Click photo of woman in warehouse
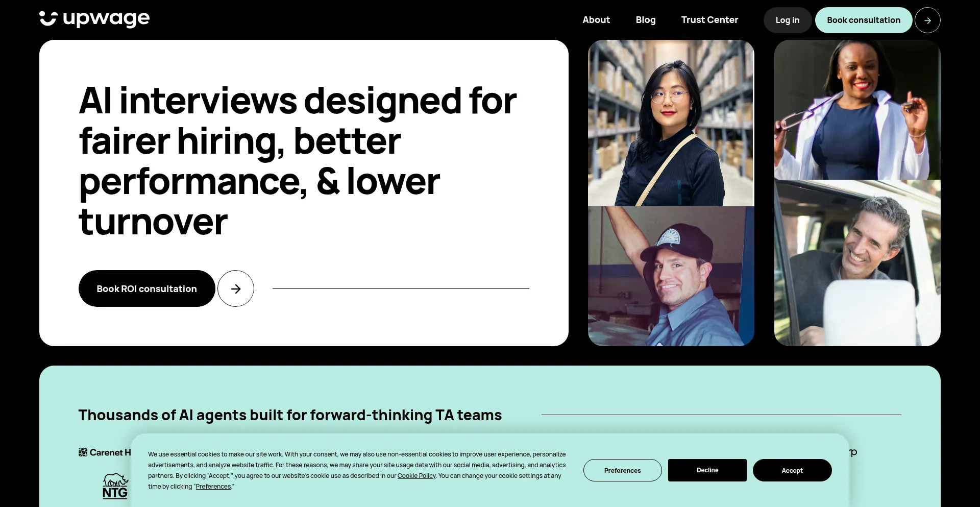This screenshot has width=980, height=507. (671, 123)
